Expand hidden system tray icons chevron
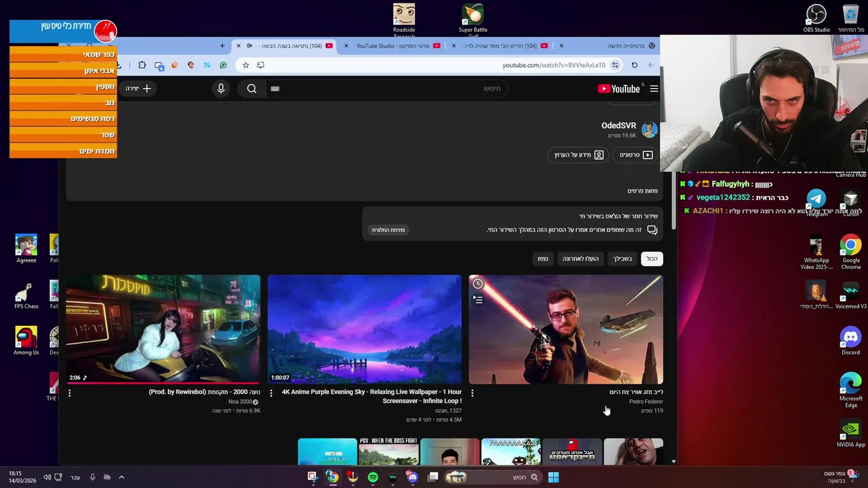The width and height of the screenshot is (868, 488). click(x=121, y=477)
